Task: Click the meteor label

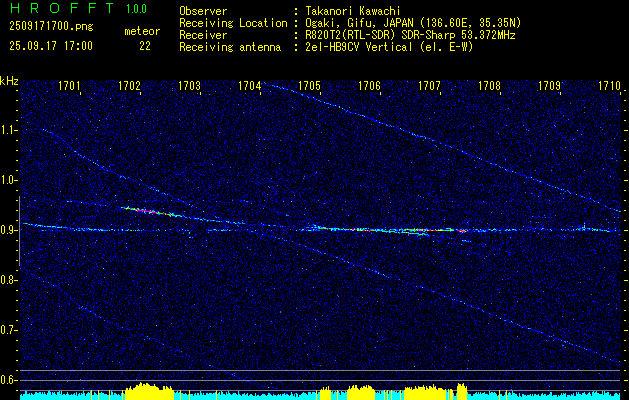Action: 142,31
